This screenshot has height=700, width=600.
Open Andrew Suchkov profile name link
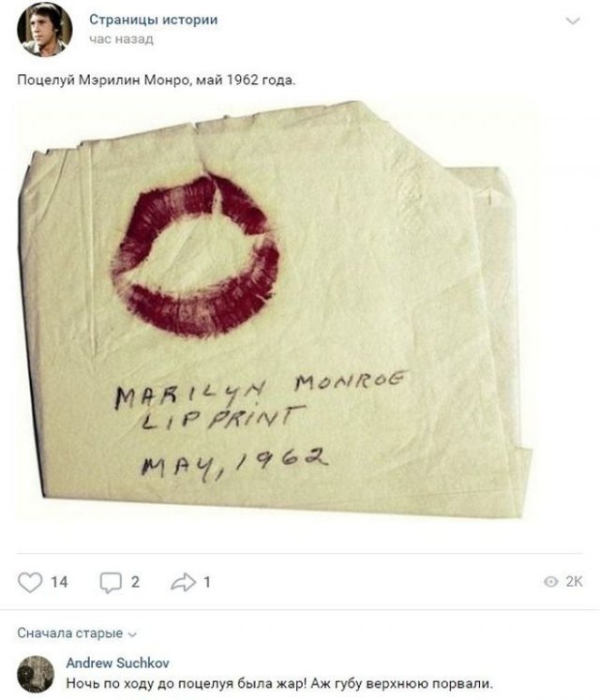[x=117, y=663]
